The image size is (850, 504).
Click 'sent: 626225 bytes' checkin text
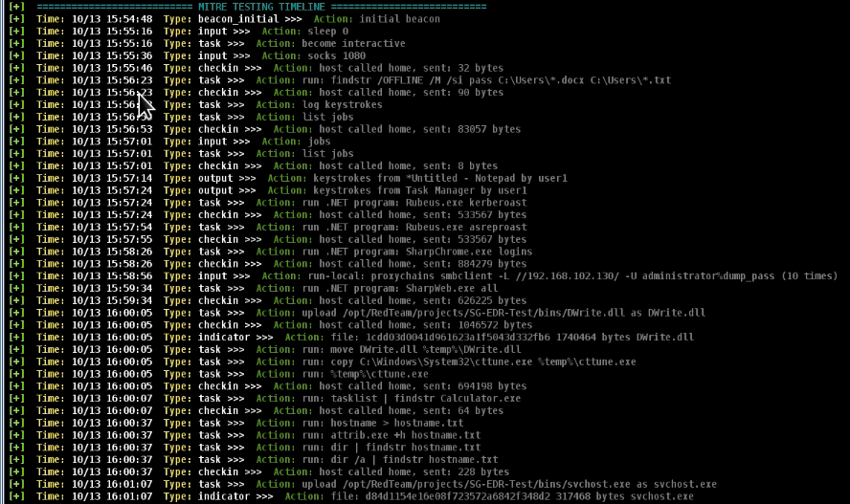pos(475,301)
